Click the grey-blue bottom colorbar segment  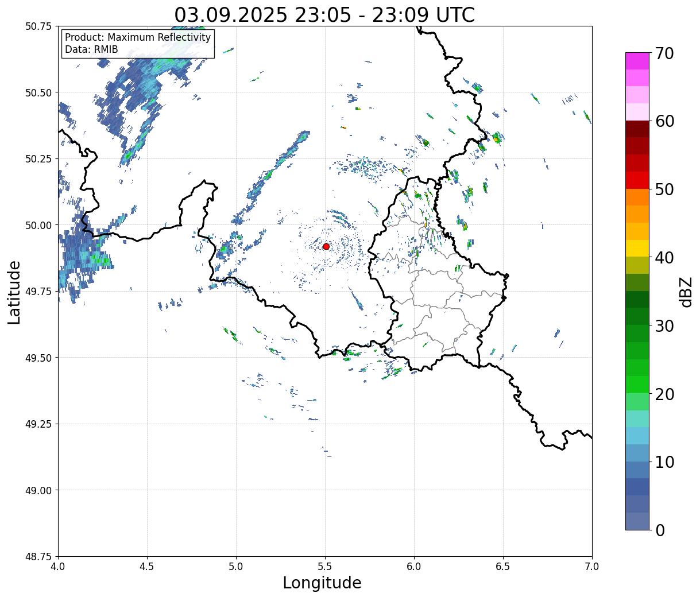tap(637, 521)
